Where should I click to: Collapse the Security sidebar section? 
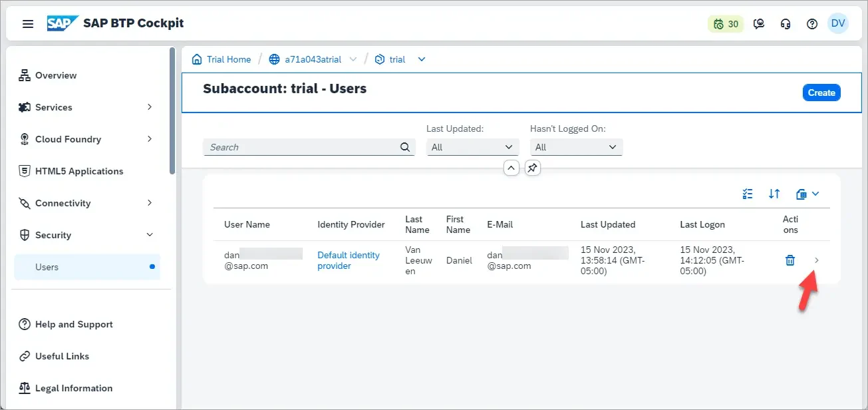click(87, 235)
